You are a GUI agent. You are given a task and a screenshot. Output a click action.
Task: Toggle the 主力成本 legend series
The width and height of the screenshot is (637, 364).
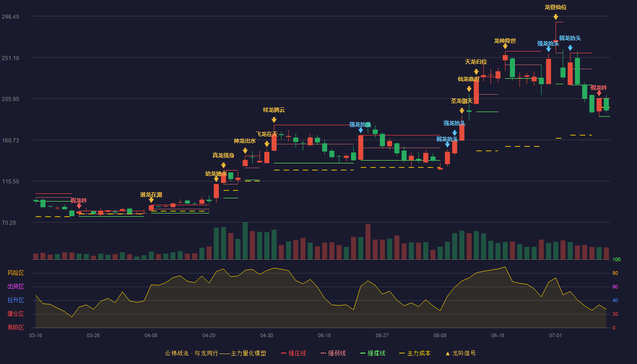coord(415,353)
